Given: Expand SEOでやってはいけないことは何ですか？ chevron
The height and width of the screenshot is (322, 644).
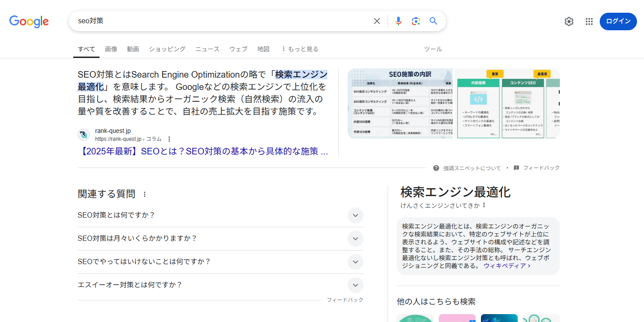Looking at the screenshot, I should coord(356,262).
